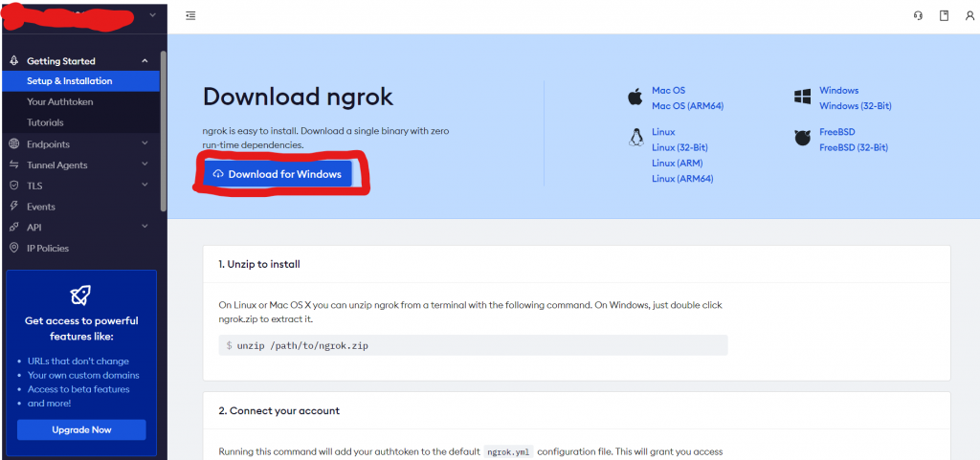Open the support headset icon

(918, 15)
